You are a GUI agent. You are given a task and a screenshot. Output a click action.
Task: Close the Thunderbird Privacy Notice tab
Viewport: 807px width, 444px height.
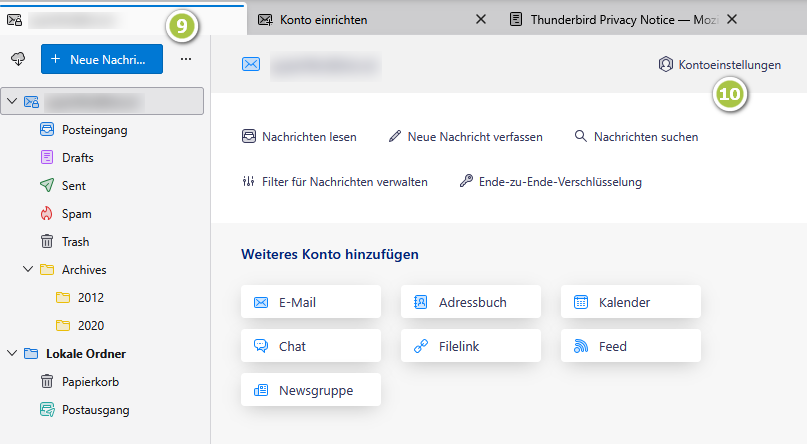pos(732,20)
